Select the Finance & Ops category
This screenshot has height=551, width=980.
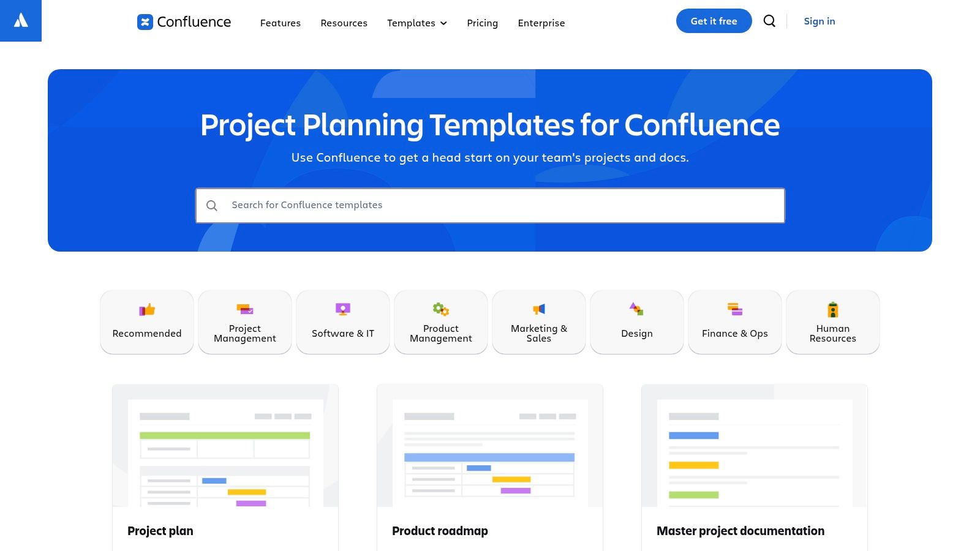coord(735,322)
